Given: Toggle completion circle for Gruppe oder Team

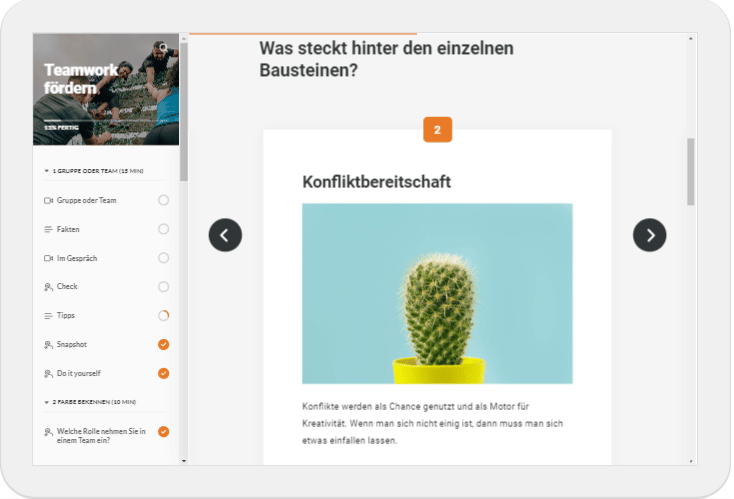Looking at the screenshot, I should coord(163,200).
